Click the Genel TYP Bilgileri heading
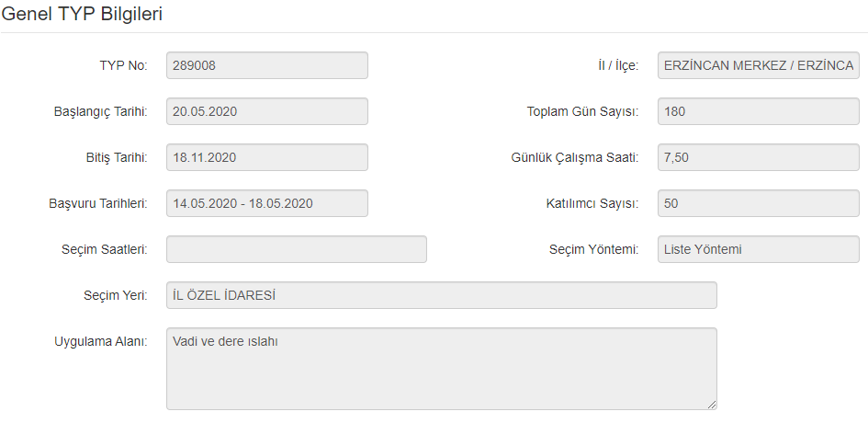 click(84, 15)
